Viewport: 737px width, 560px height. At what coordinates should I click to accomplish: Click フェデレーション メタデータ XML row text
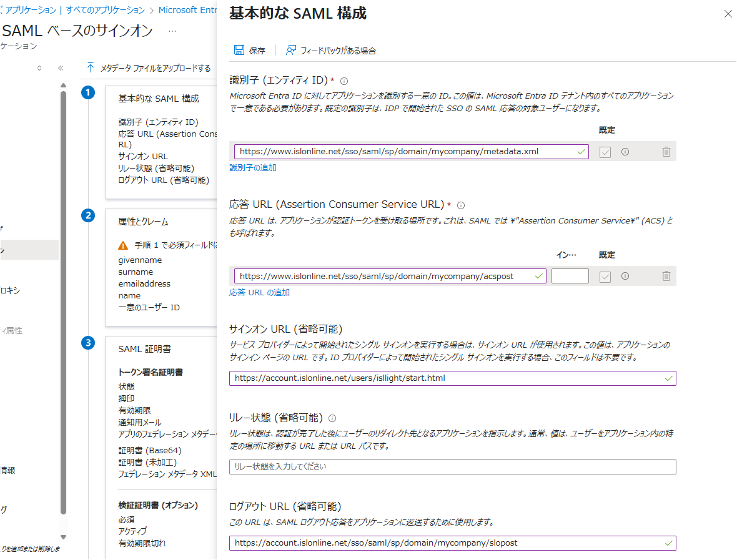167,474
